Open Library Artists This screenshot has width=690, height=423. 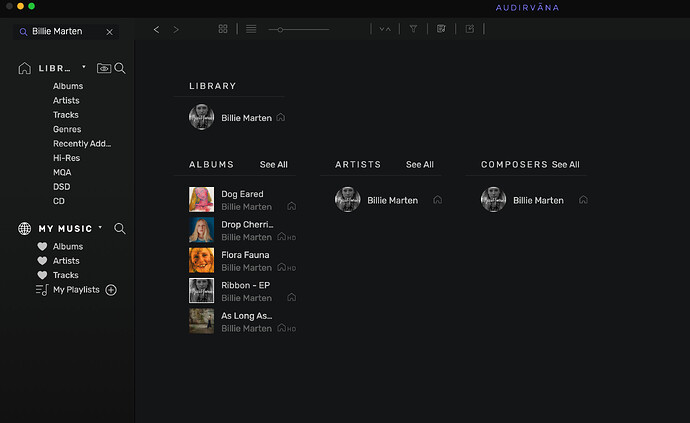(x=66, y=101)
